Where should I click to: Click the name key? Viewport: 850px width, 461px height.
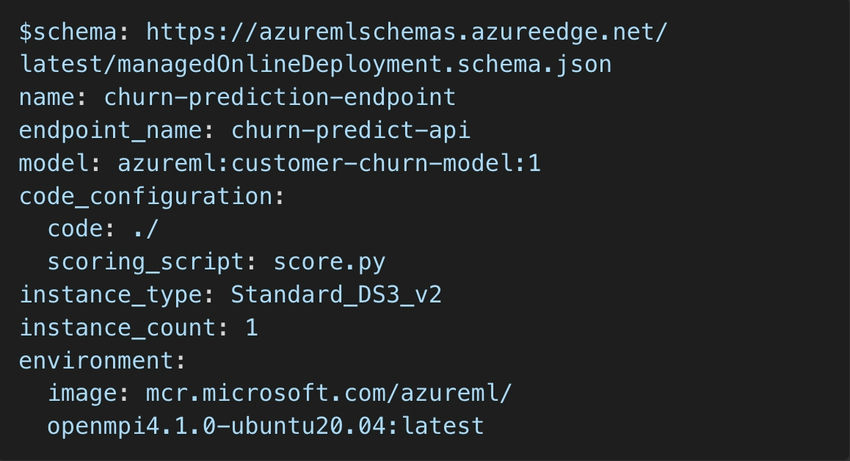[47, 98]
